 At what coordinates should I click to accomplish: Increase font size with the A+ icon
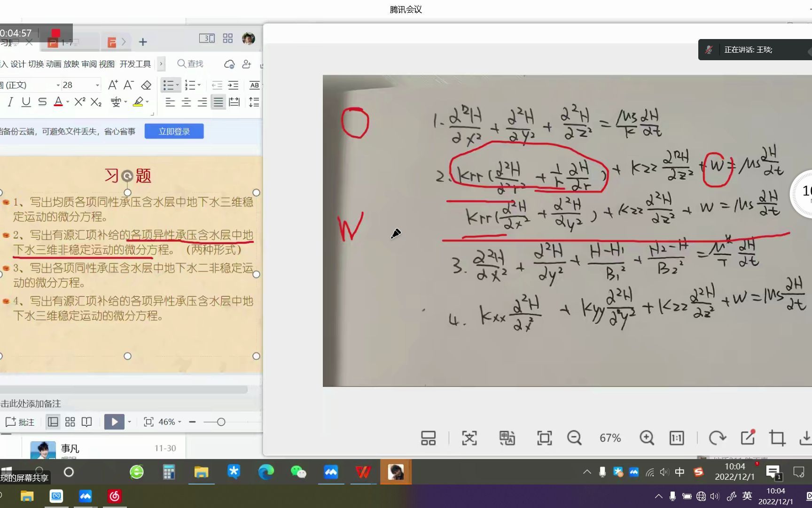point(113,85)
